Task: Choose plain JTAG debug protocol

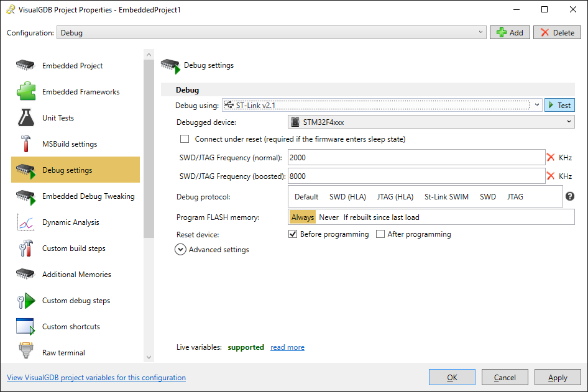Action: (x=515, y=197)
